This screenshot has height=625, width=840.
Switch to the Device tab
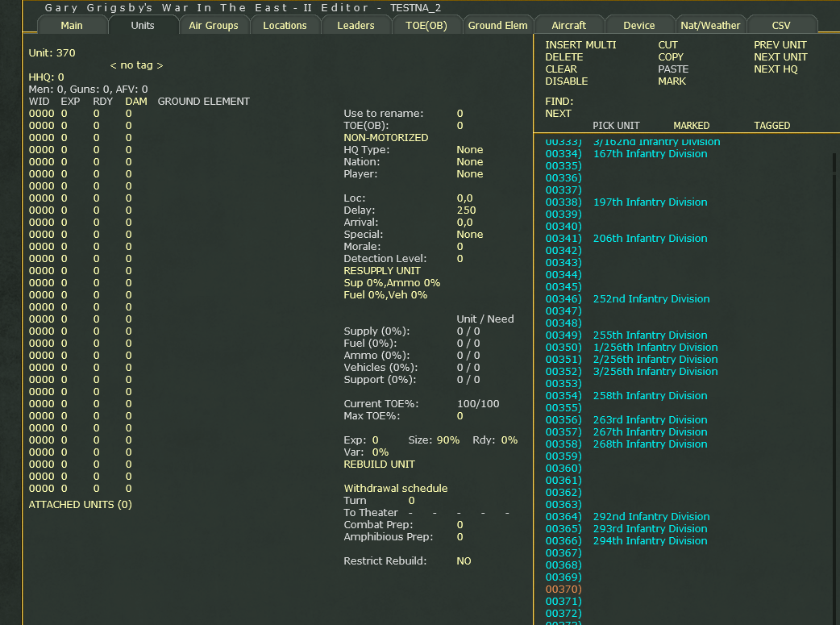pos(639,25)
